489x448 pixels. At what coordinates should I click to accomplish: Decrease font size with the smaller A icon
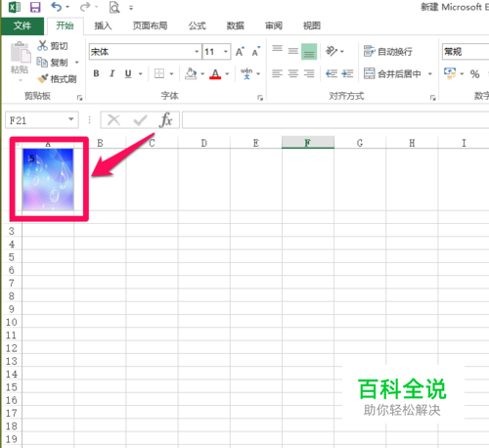click(x=256, y=52)
